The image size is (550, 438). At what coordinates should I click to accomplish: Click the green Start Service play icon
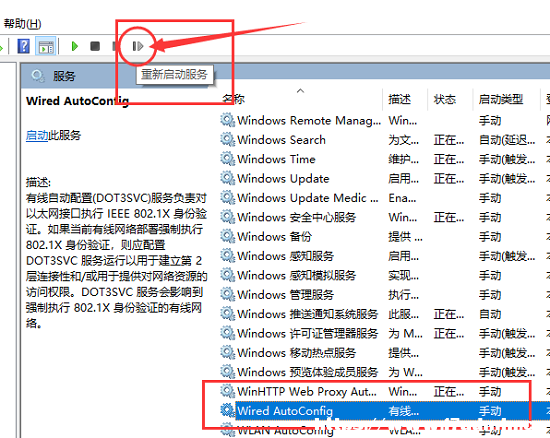point(74,46)
